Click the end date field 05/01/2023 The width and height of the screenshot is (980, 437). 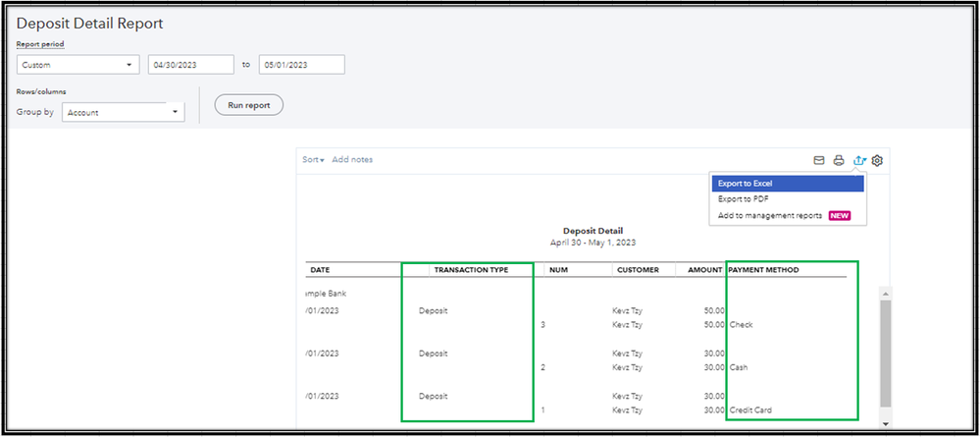(302, 65)
